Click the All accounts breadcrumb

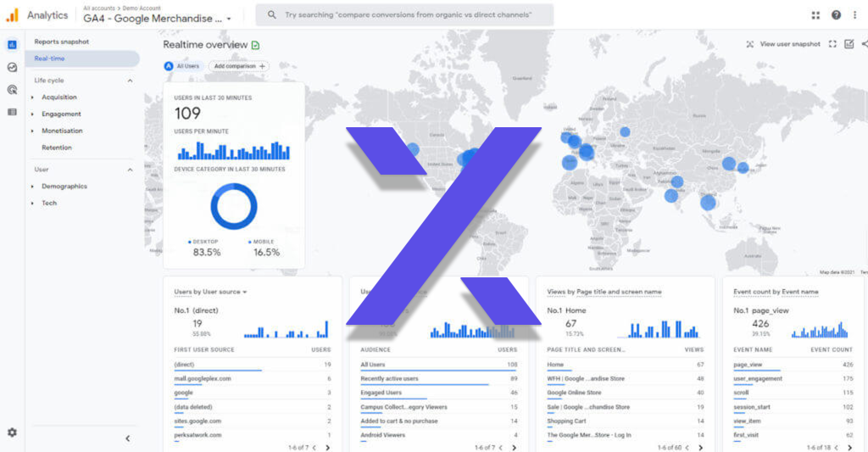(99, 8)
